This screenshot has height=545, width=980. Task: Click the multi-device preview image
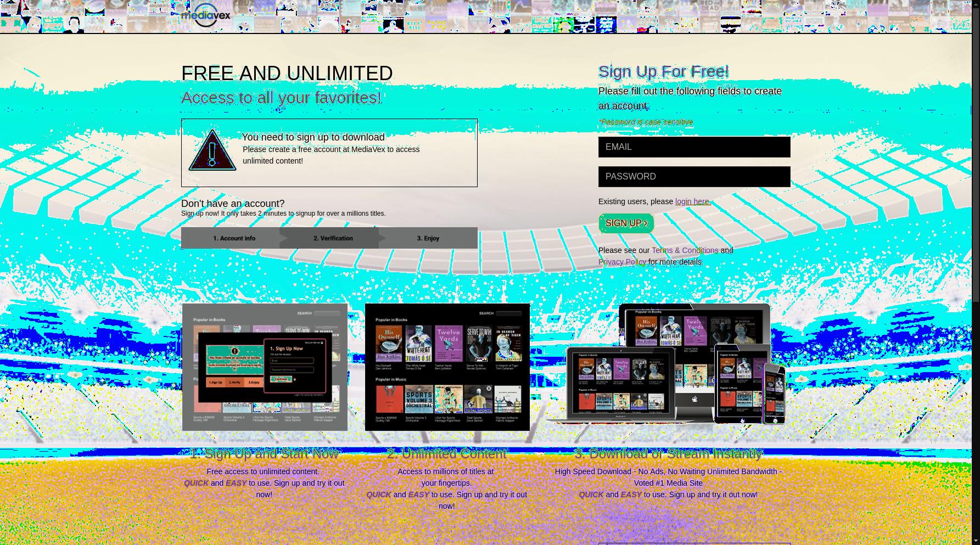[666, 364]
